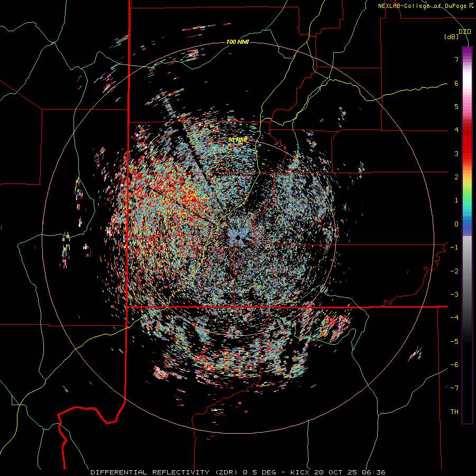The height and width of the screenshot is (476, 476).
Task: Select the 1 value on color scale
Action: [x=456, y=200]
